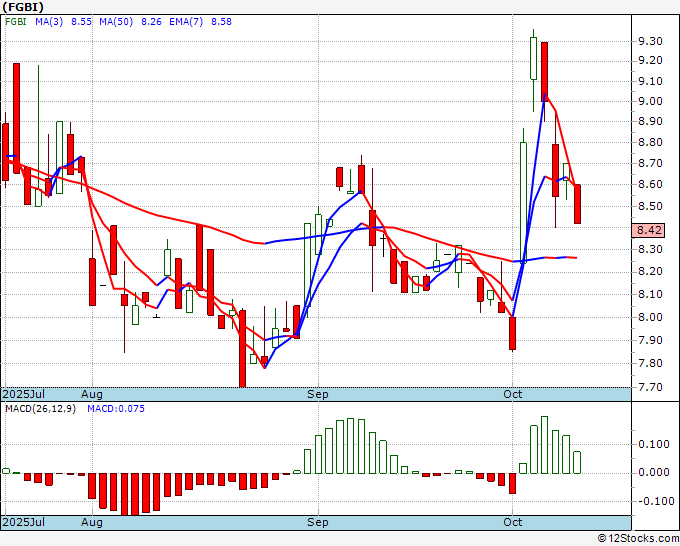Click the (FGBI) chart title
Viewport: 680px width, 546px height.
click(x=23, y=7)
